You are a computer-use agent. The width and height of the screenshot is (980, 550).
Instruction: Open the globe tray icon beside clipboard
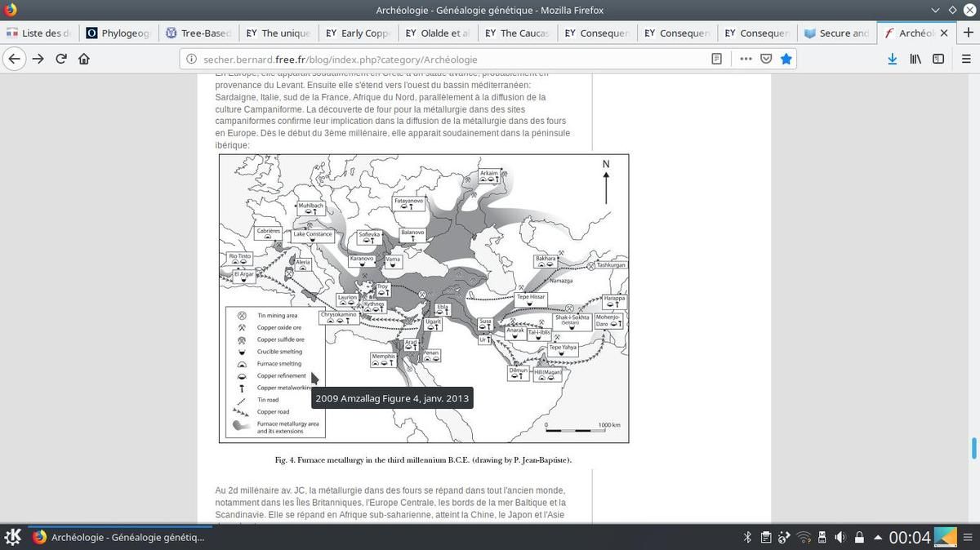pos(785,537)
